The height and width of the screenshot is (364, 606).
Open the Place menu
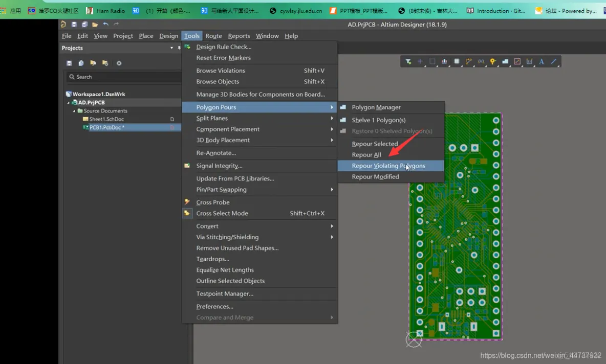click(x=146, y=36)
